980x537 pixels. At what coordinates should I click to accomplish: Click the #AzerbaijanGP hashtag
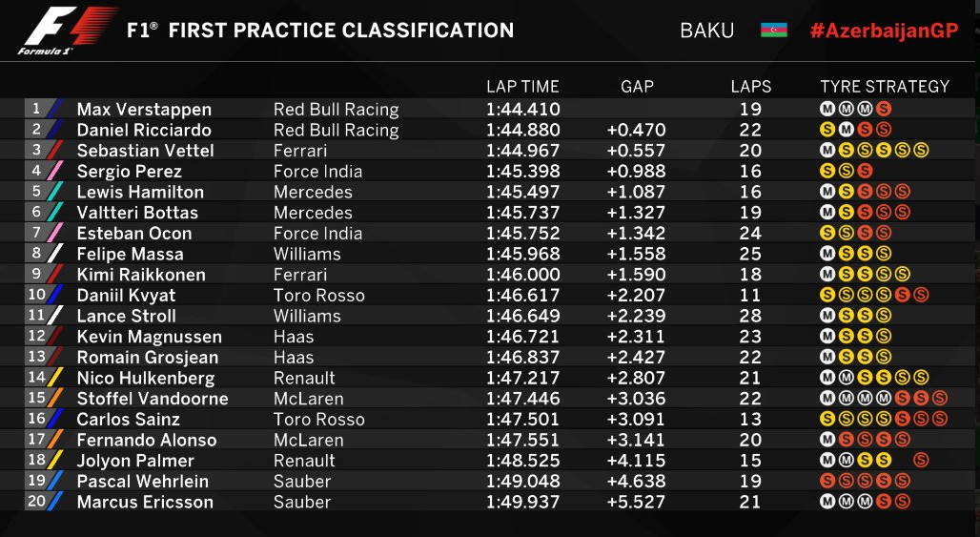pyautogui.click(x=884, y=31)
